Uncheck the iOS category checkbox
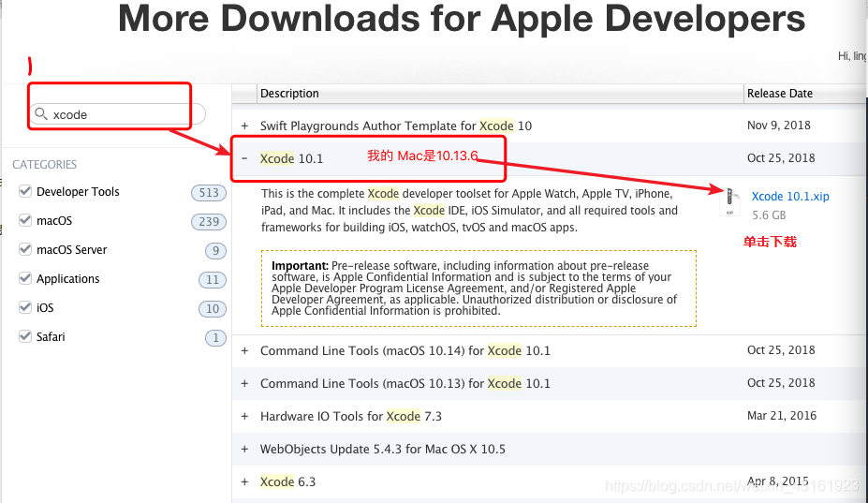Viewport: 868px width, 503px height. (x=25, y=307)
